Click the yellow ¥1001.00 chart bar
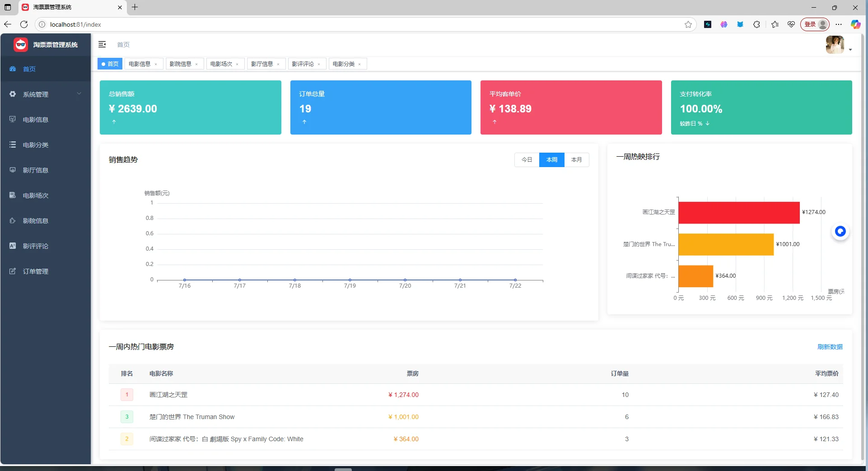 coord(726,244)
